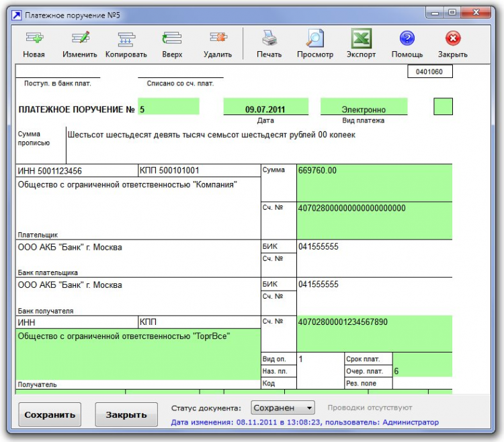Click recipient name field ТоргВсе
Image resolution: width=504 pixels, height=442 pixels.
(138, 354)
